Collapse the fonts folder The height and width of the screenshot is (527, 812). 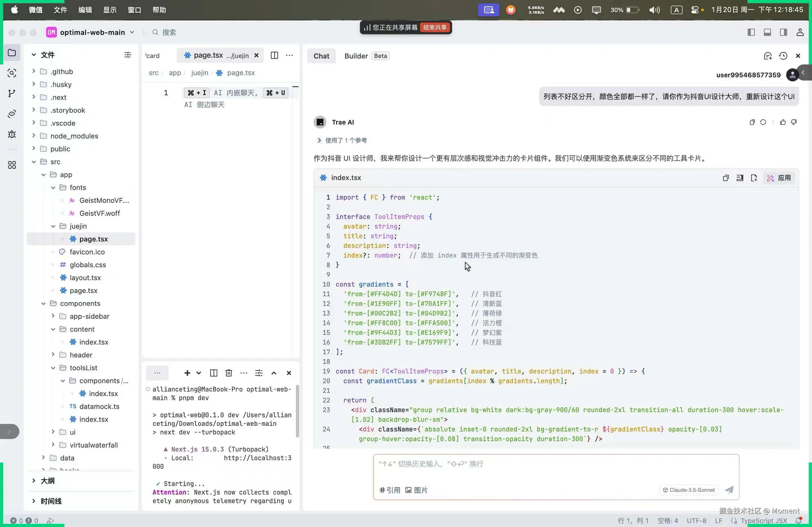pyautogui.click(x=53, y=187)
